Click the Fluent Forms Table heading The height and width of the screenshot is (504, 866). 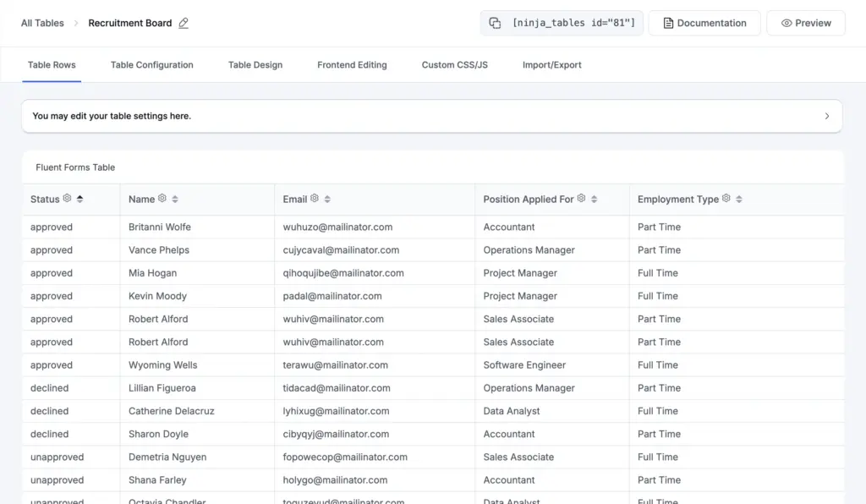point(75,167)
